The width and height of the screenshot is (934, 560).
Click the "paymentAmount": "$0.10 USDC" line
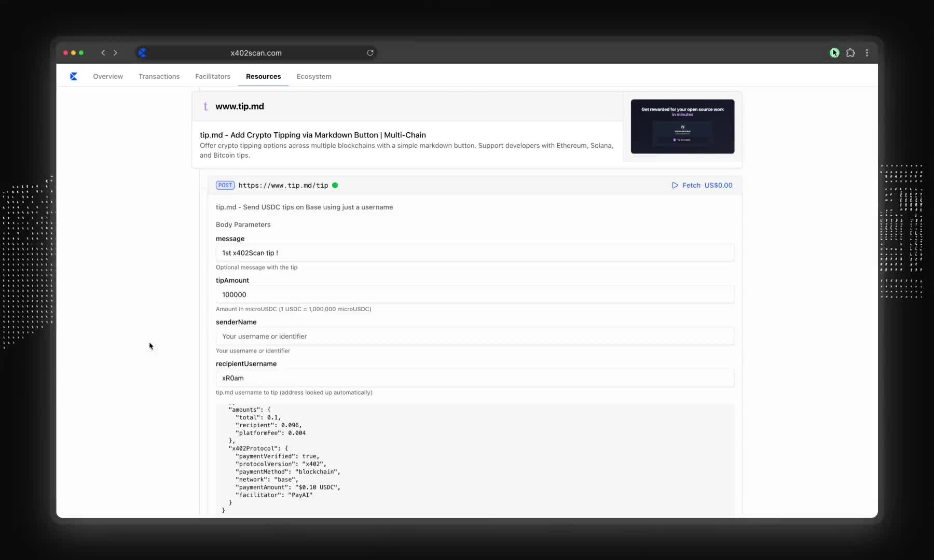click(x=288, y=487)
